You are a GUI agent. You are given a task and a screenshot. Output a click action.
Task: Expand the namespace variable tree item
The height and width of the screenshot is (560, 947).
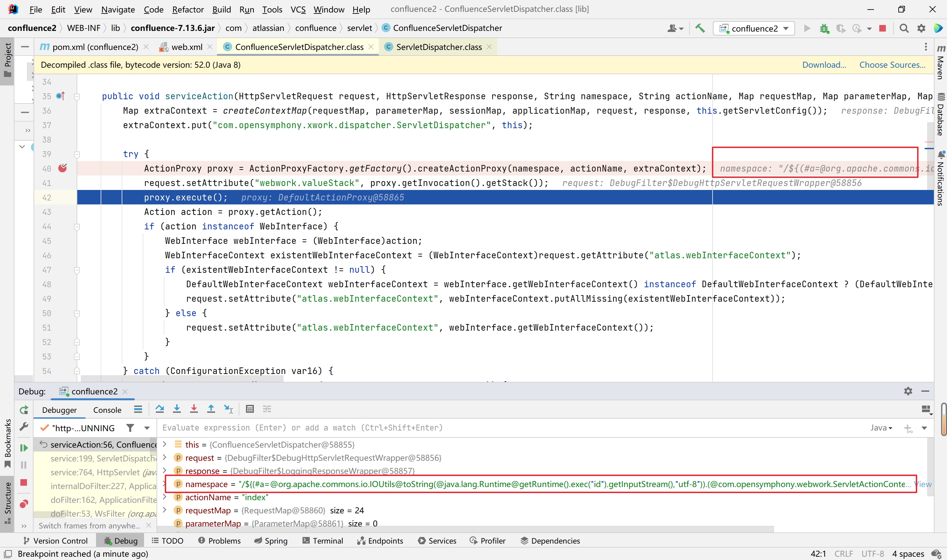[166, 484]
